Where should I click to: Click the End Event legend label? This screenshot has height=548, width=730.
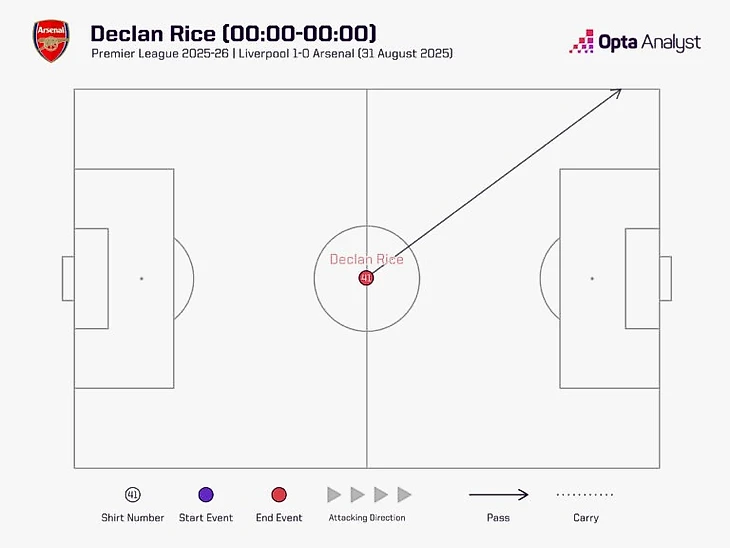pyautogui.click(x=279, y=518)
